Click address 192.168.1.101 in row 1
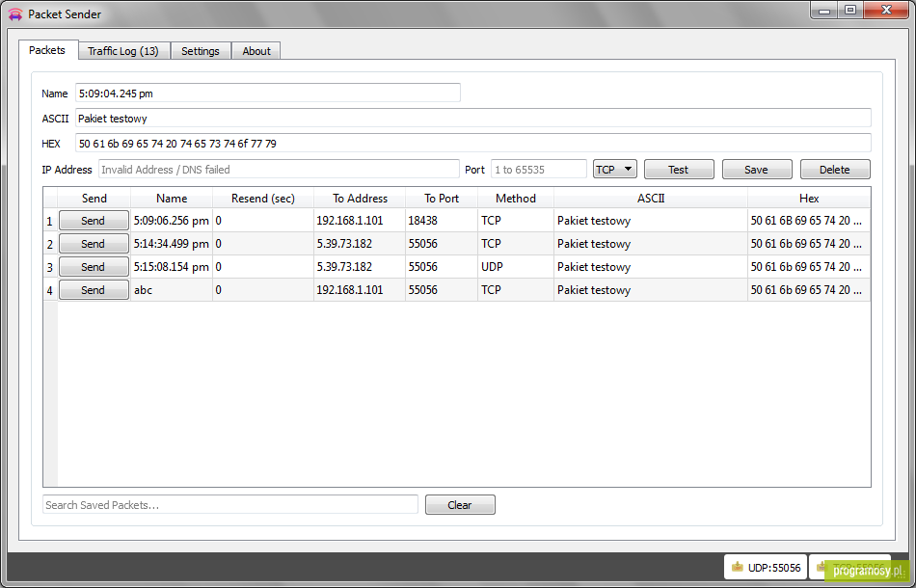Screen dimensions: 916x588 click(360, 221)
